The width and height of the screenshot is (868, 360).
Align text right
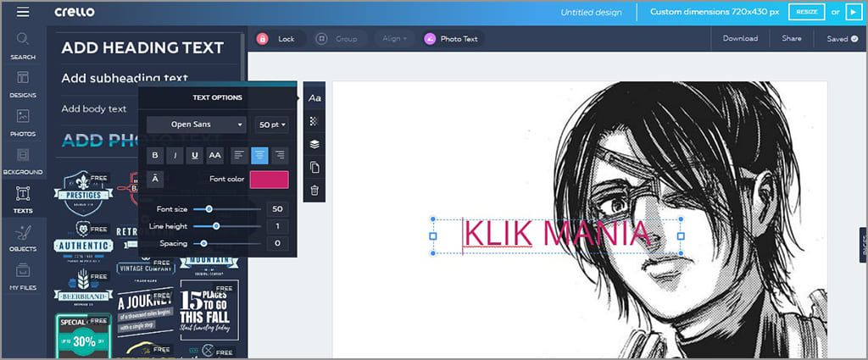(x=280, y=155)
